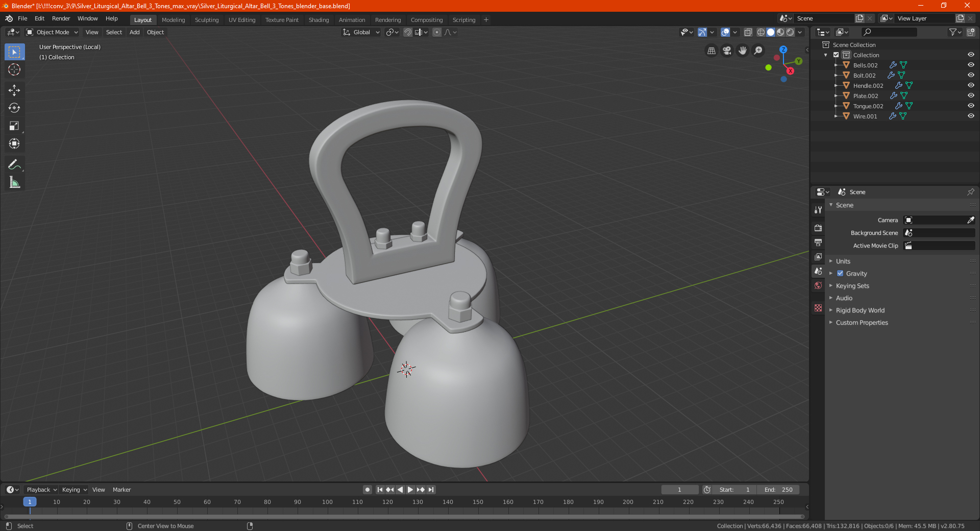
Task: Click the Play animation button
Action: point(410,490)
